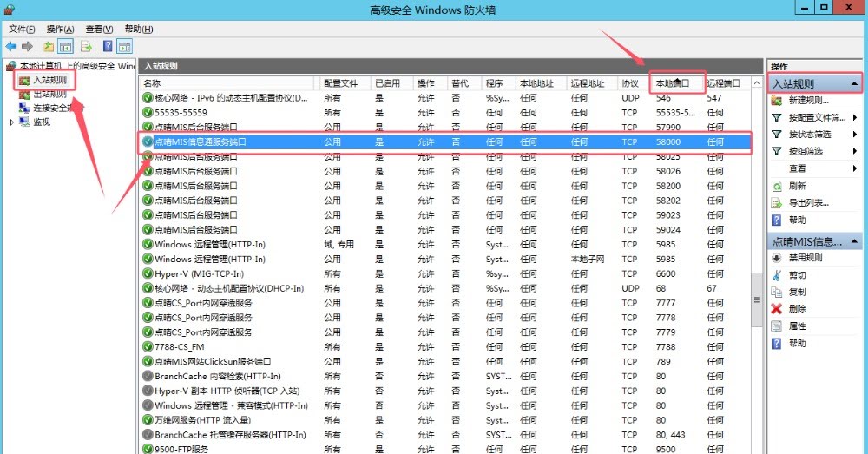Screen dimensions: 868x454
Task: Click 导出列表... in the actions pane
Action: [x=808, y=203]
